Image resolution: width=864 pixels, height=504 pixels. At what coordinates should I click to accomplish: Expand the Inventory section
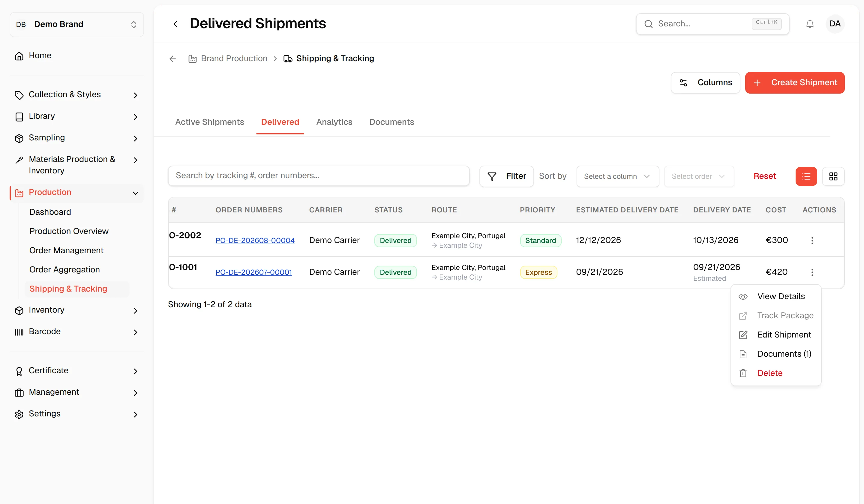tap(135, 310)
